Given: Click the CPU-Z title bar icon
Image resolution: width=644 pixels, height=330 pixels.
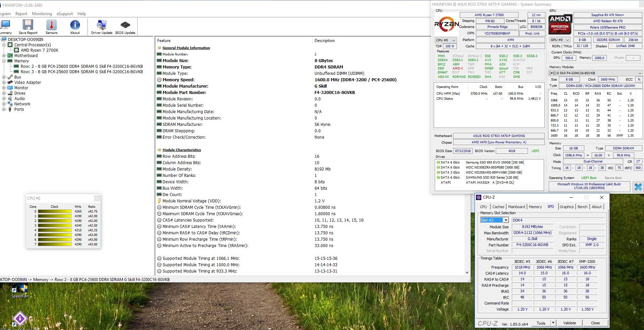Looking at the screenshot, I should 479,197.
